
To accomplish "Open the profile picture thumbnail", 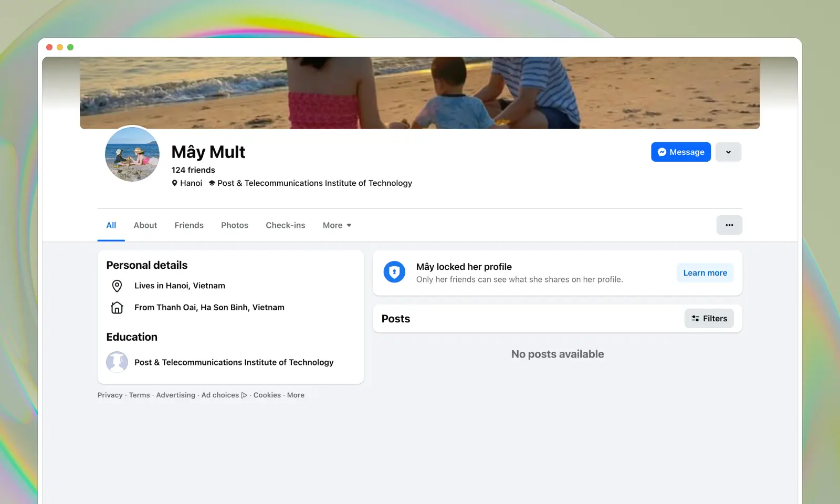I will 132,154.
